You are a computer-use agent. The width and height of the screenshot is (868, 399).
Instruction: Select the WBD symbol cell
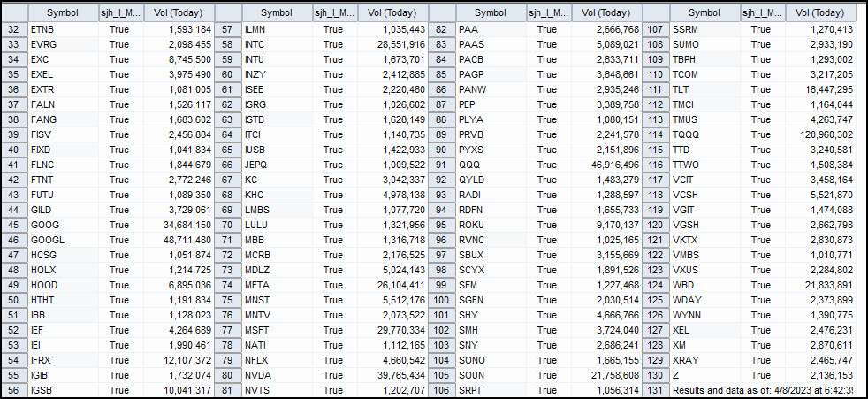[x=704, y=285]
